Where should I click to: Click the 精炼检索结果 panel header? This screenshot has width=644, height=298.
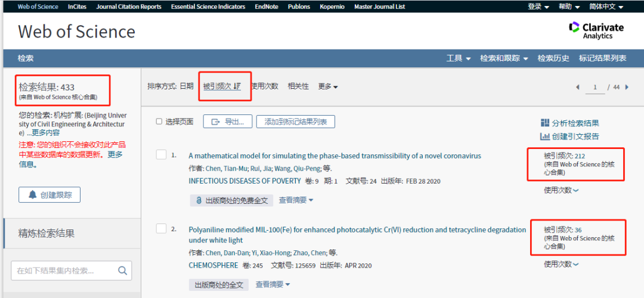pyautogui.click(x=72, y=234)
